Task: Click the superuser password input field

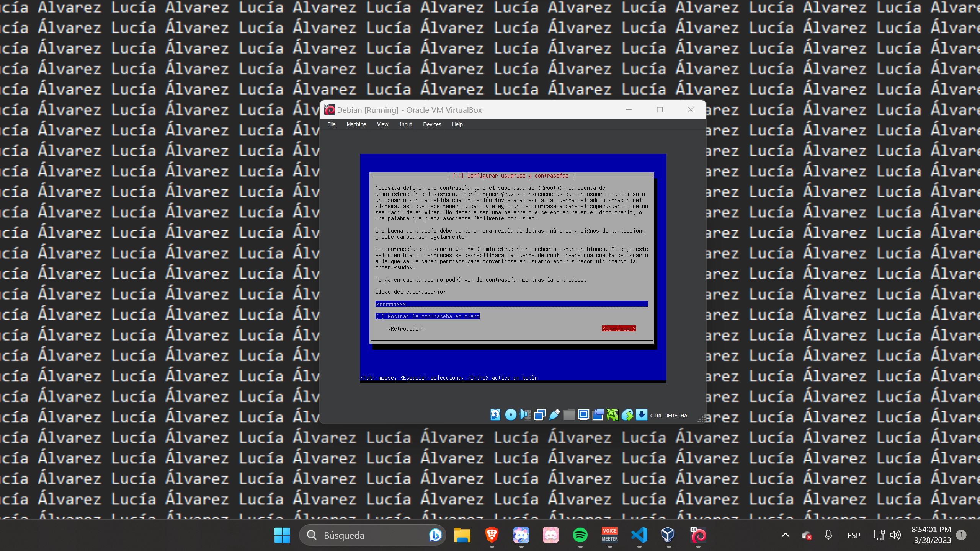Action: pyautogui.click(x=511, y=304)
